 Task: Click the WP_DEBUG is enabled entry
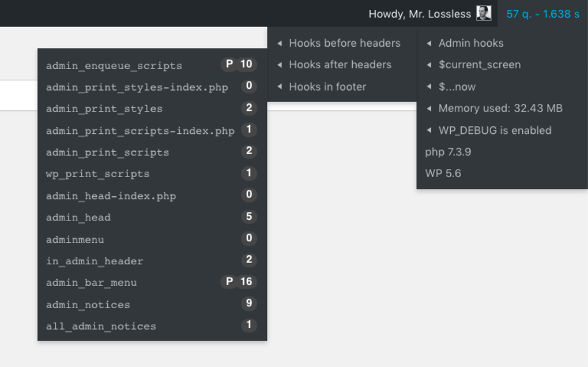tap(495, 130)
